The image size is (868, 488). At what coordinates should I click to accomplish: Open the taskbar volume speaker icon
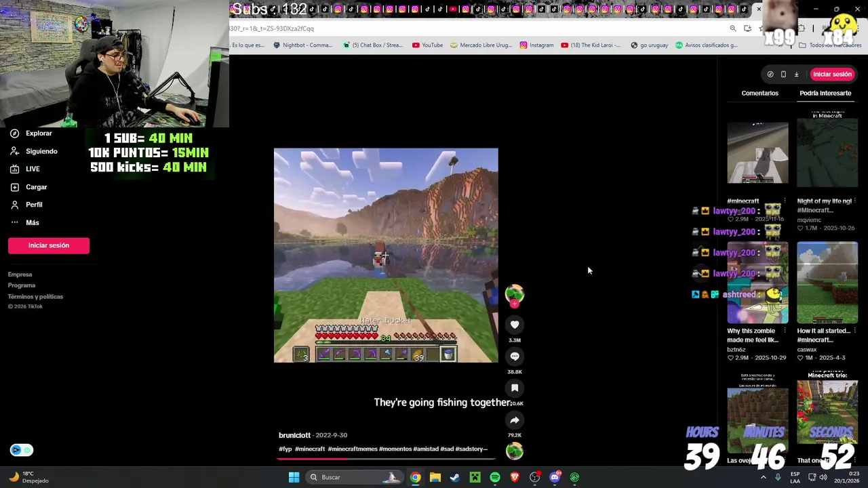[823, 477]
